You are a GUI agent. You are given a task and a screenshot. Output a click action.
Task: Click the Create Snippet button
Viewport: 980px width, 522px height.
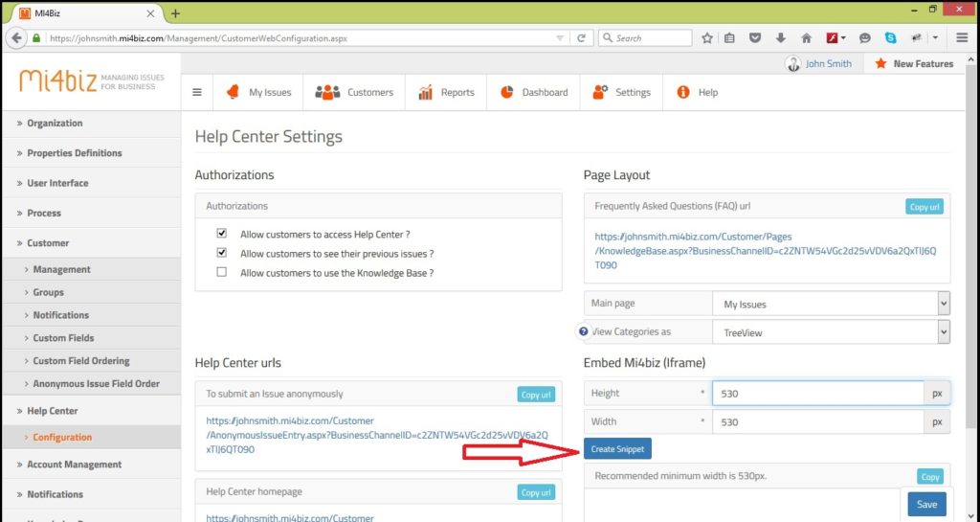pyautogui.click(x=617, y=449)
